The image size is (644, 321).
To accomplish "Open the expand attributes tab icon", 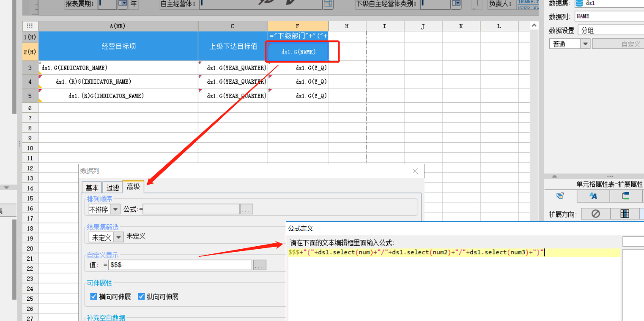I will point(560,196).
